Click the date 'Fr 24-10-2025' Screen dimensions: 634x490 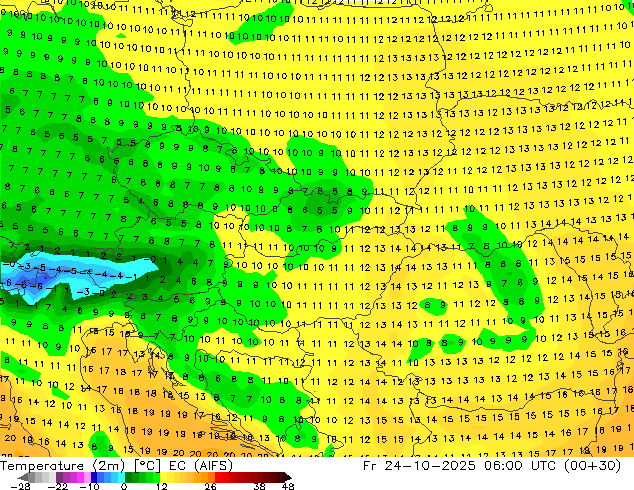[419, 466]
